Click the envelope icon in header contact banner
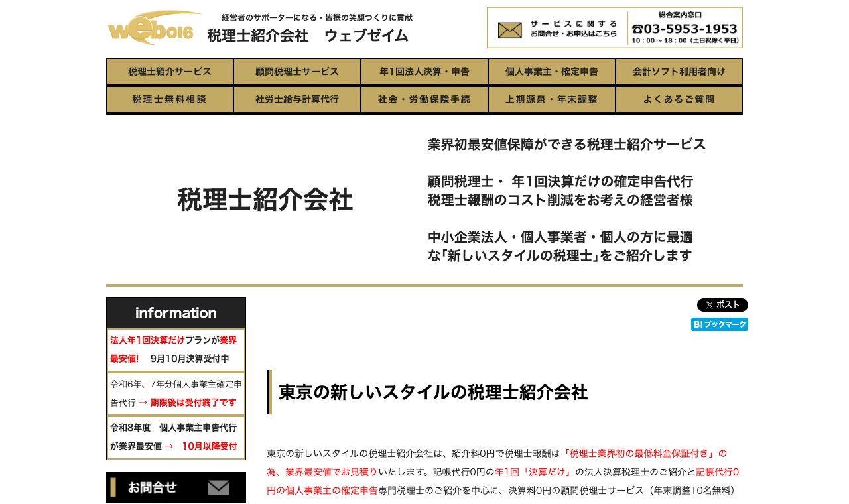 tap(510, 30)
